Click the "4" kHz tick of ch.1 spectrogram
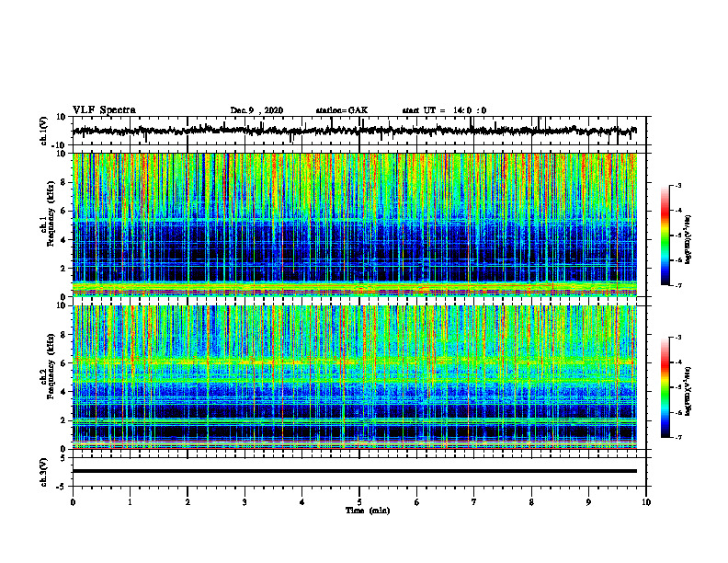Screen dimensions: 728x563 [x=63, y=240]
